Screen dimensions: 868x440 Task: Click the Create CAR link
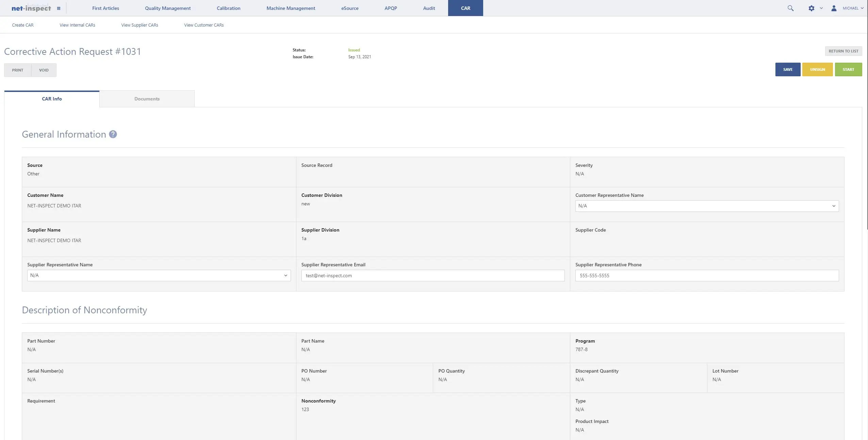(22, 25)
